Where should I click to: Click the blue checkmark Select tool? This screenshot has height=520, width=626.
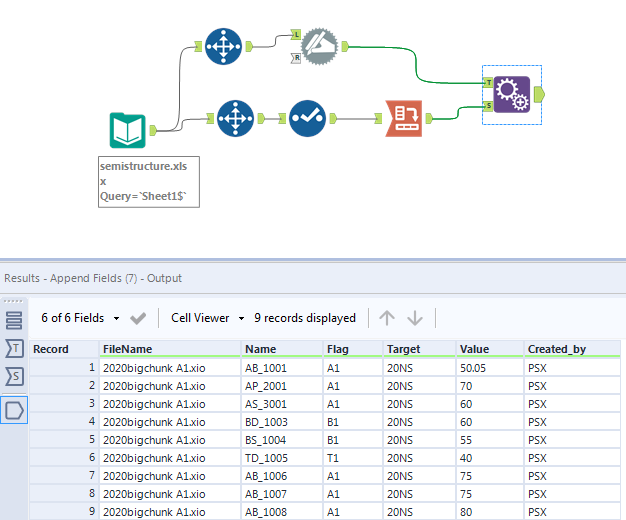(308, 118)
